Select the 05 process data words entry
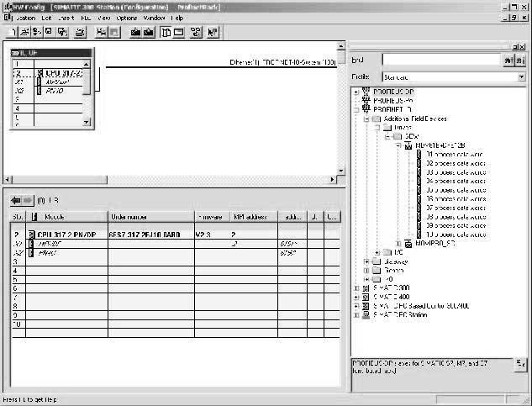Screen dimensions: 532x406 456,190
